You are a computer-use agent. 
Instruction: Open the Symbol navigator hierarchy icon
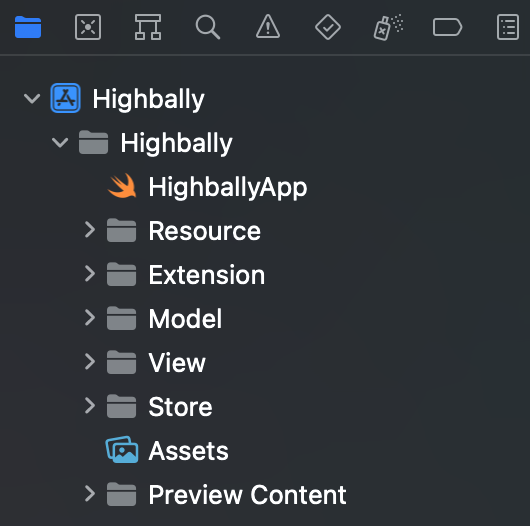(148, 27)
